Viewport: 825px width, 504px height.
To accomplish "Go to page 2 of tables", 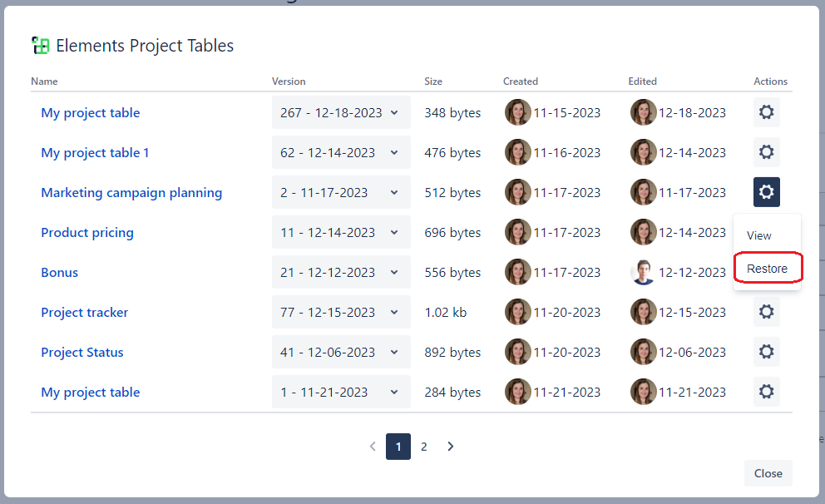I will [x=423, y=447].
